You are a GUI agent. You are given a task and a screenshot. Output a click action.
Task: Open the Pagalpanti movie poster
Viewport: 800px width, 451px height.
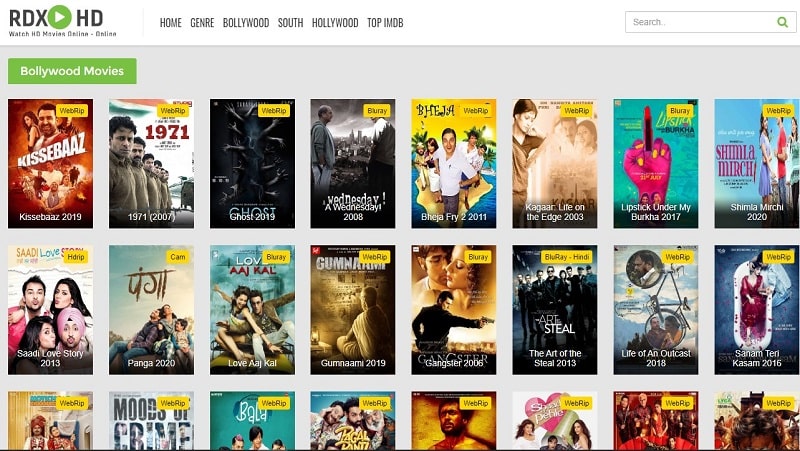click(353, 420)
